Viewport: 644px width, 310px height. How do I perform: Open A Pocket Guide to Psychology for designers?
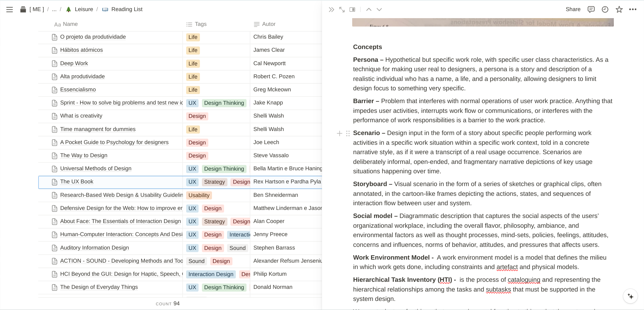tap(114, 142)
